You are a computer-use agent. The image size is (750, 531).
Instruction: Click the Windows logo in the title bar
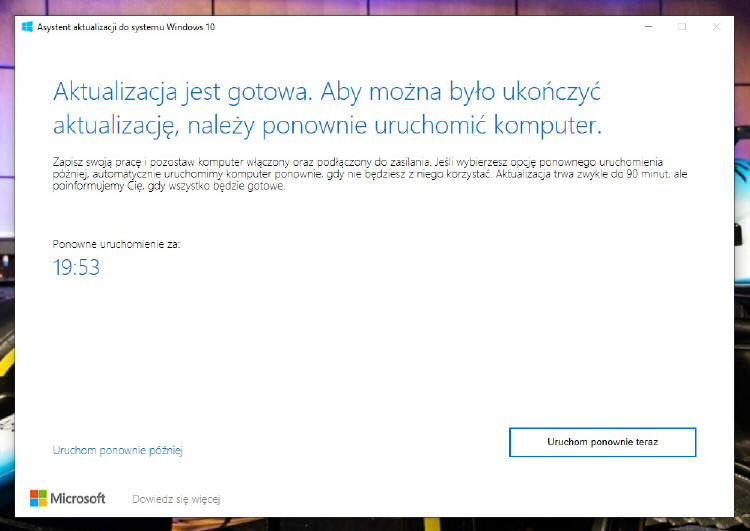pyautogui.click(x=27, y=27)
